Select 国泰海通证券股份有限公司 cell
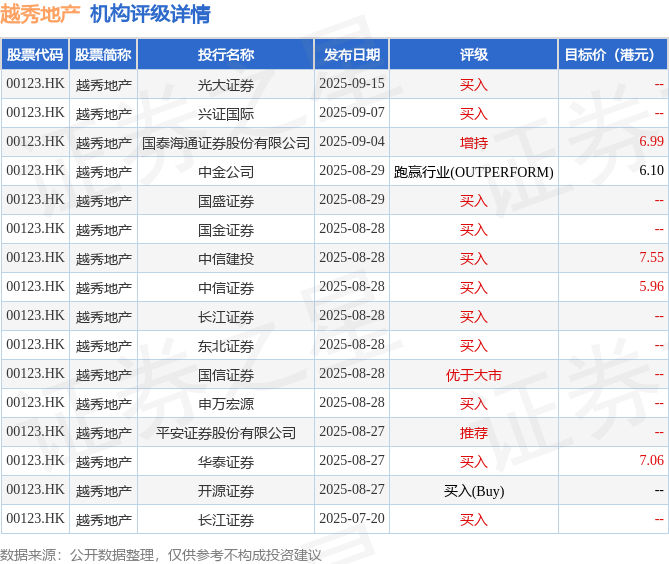Screen dimensions: 669x564 (x=226, y=142)
